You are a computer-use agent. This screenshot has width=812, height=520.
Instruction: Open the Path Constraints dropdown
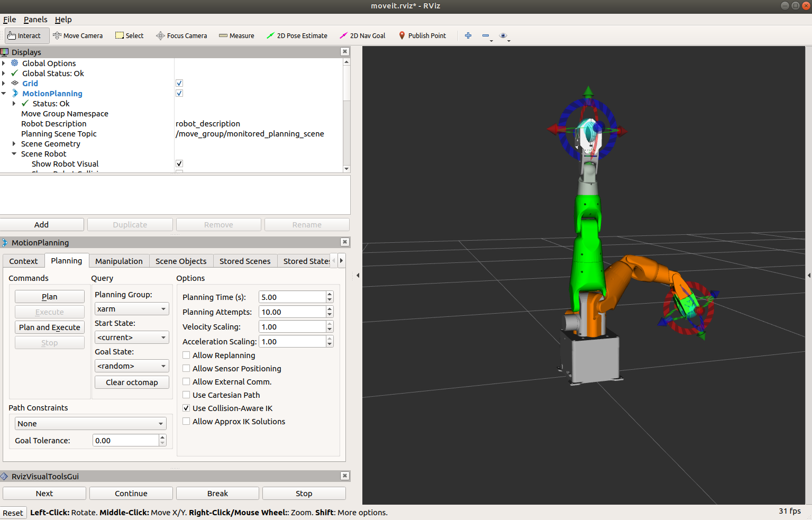pos(90,423)
